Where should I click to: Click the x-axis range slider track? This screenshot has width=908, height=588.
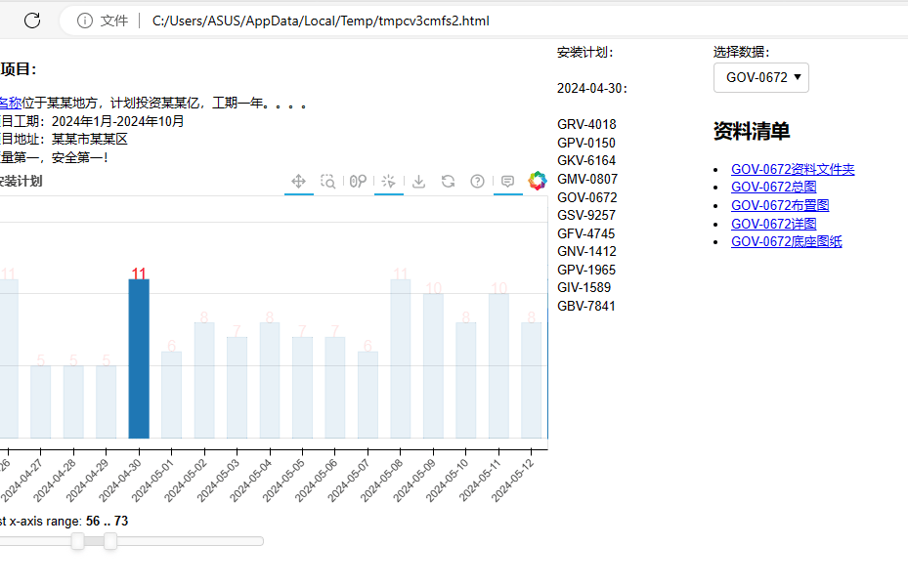[x=131, y=541]
